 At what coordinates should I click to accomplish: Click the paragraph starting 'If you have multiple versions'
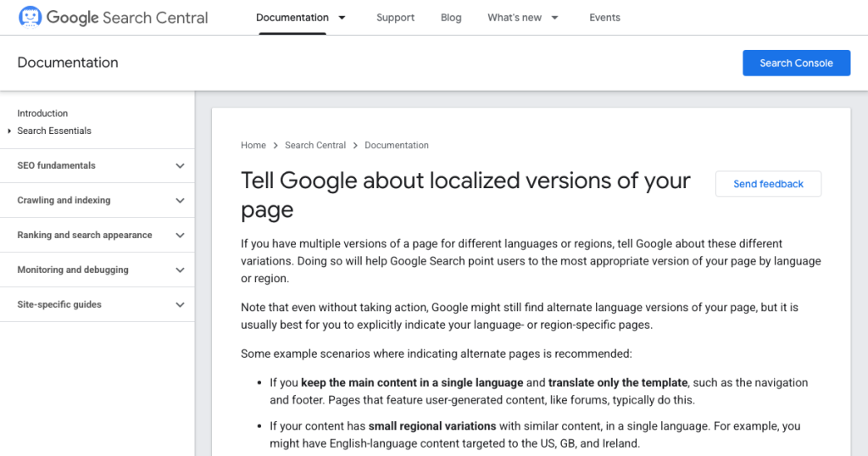point(531,261)
